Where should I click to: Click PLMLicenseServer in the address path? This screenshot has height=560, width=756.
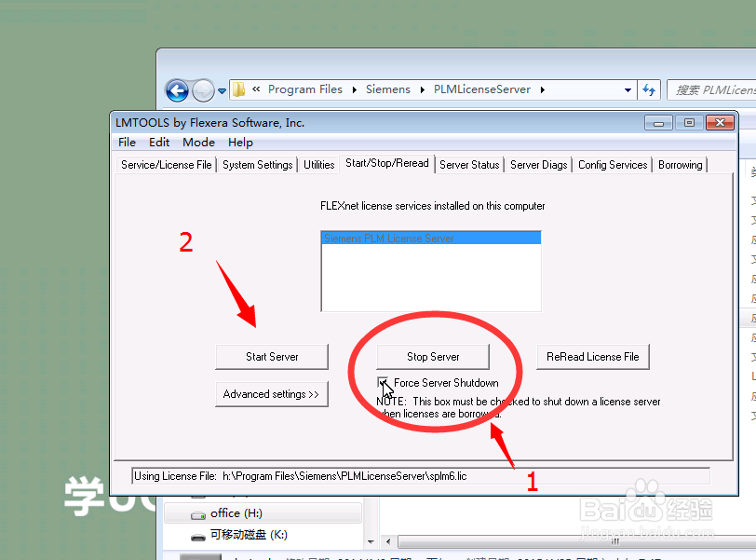click(481, 89)
